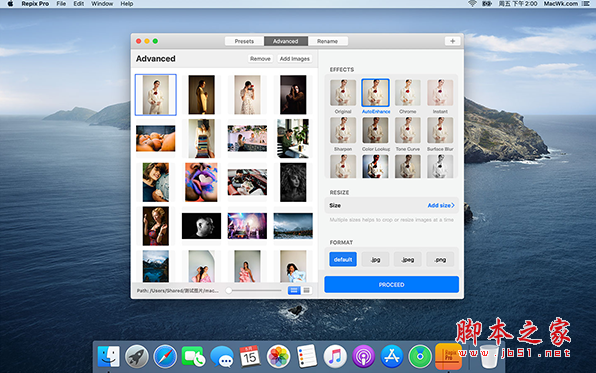
Task: Select .jpeg output format
Action: [407, 259]
